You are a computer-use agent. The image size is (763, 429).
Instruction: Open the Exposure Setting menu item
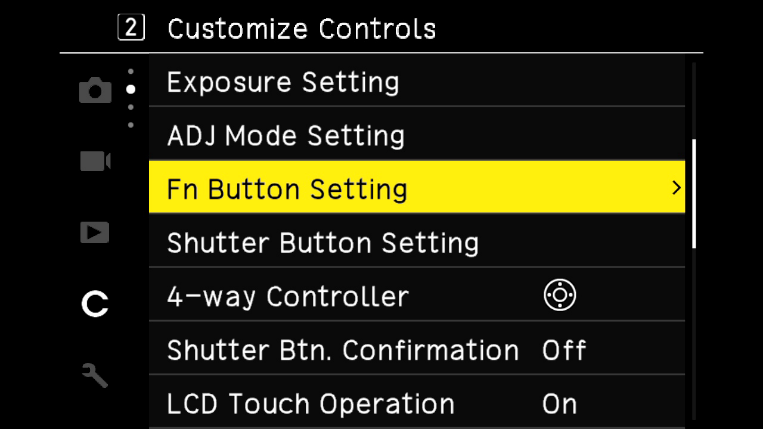pos(283,82)
